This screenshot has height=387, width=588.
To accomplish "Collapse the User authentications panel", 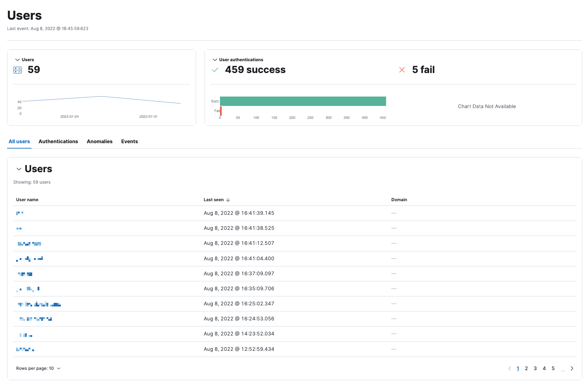I will click(215, 59).
